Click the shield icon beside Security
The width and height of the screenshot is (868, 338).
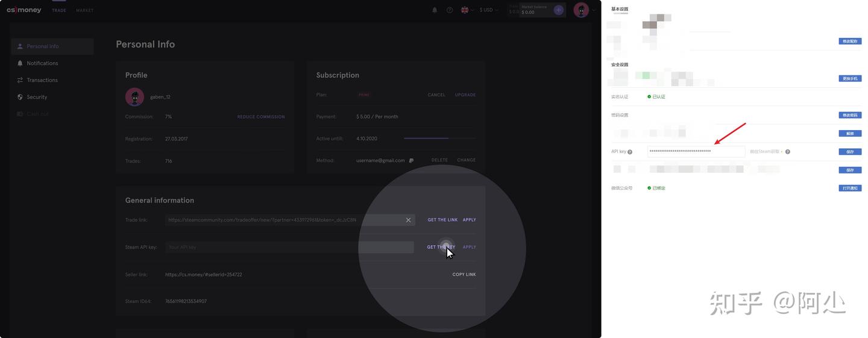(20, 97)
